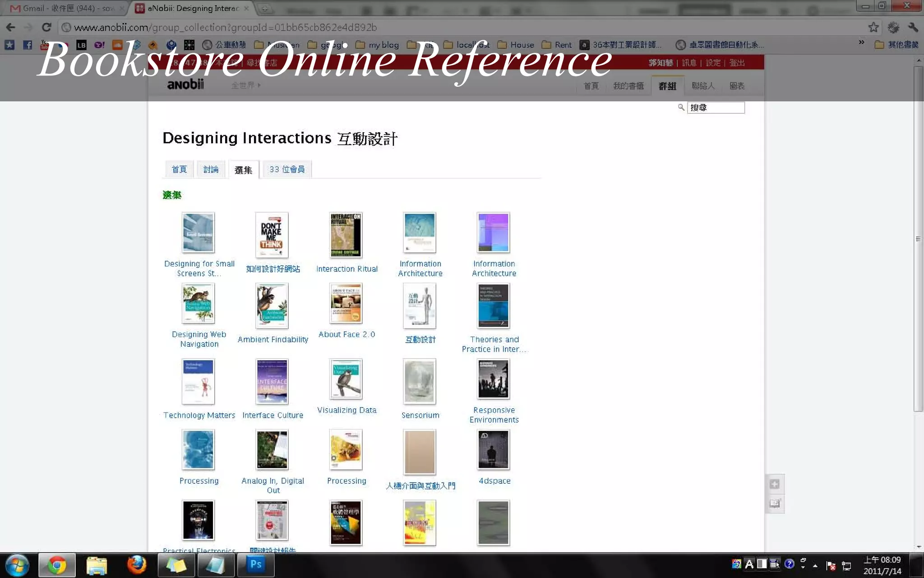Open the About Face 2.0 link
Screen dimensions: 924x578
pyautogui.click(x=346, y=334)
